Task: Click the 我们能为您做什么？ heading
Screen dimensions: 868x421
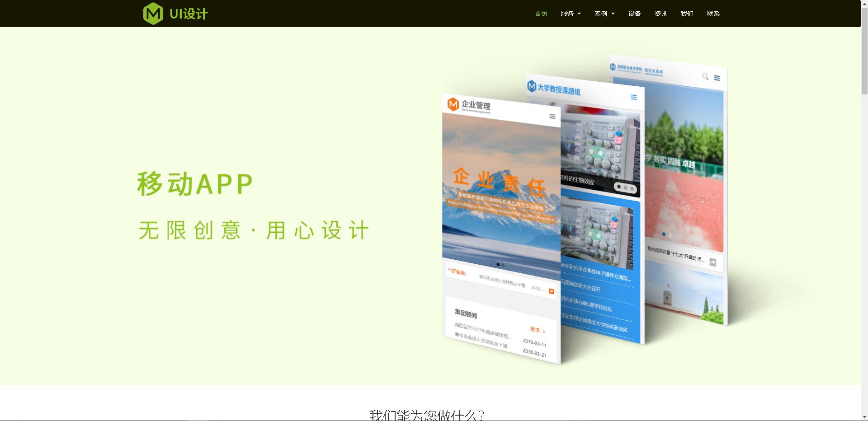Action: click(427, 415)
